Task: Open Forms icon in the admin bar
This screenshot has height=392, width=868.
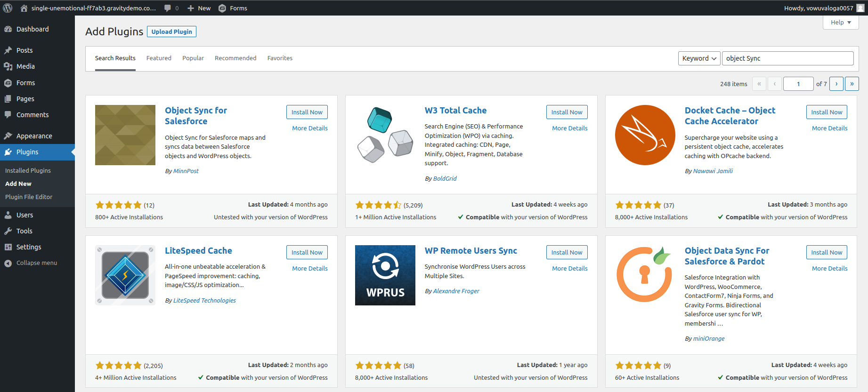Action: click(222, 8)
